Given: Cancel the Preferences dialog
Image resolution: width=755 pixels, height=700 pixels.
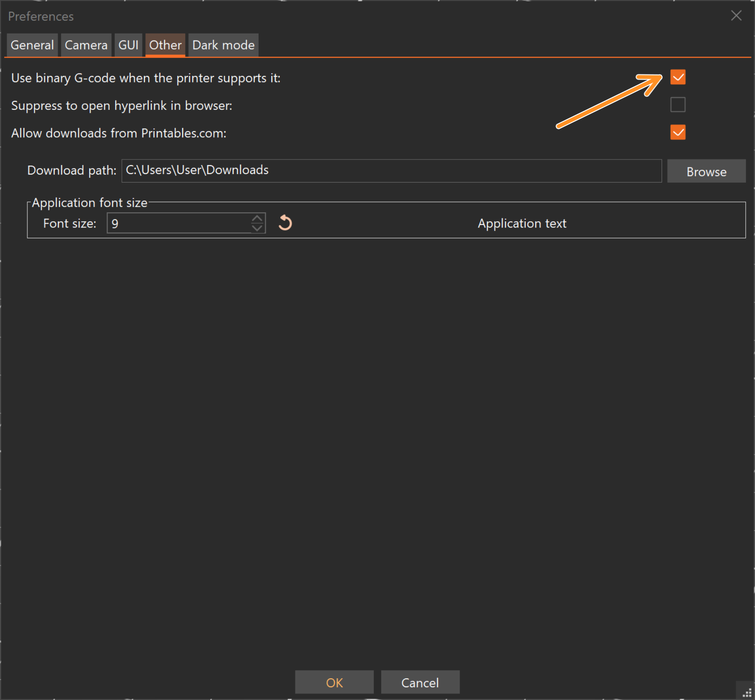Looking at the screenshot, I should click(420, 682).
